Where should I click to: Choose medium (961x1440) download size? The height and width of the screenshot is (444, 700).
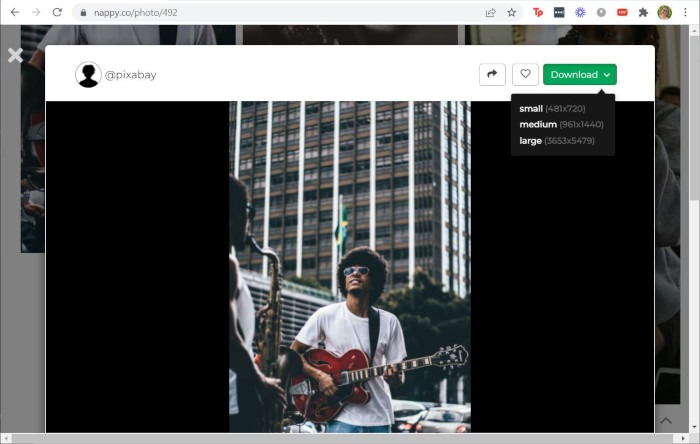tap(561, 124)
